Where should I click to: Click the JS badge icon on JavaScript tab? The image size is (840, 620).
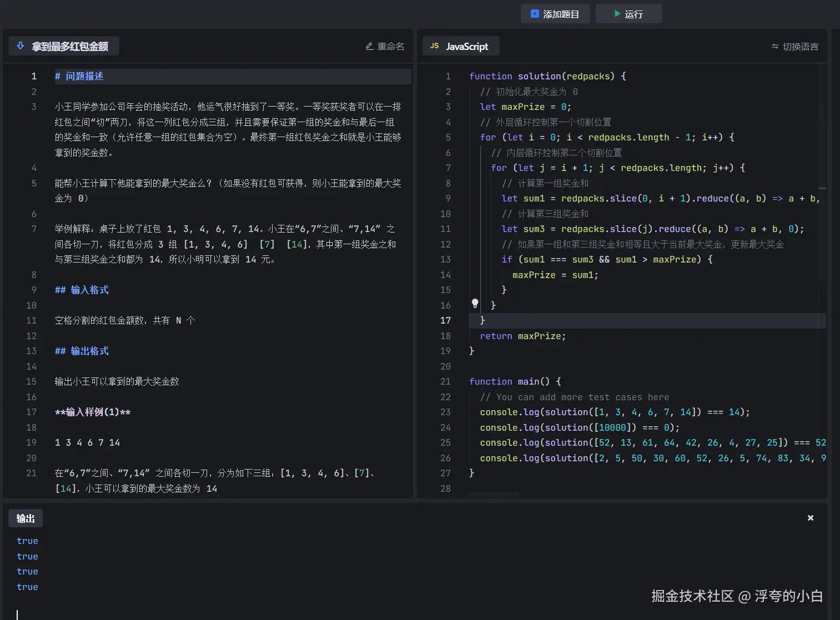point(434,46)
